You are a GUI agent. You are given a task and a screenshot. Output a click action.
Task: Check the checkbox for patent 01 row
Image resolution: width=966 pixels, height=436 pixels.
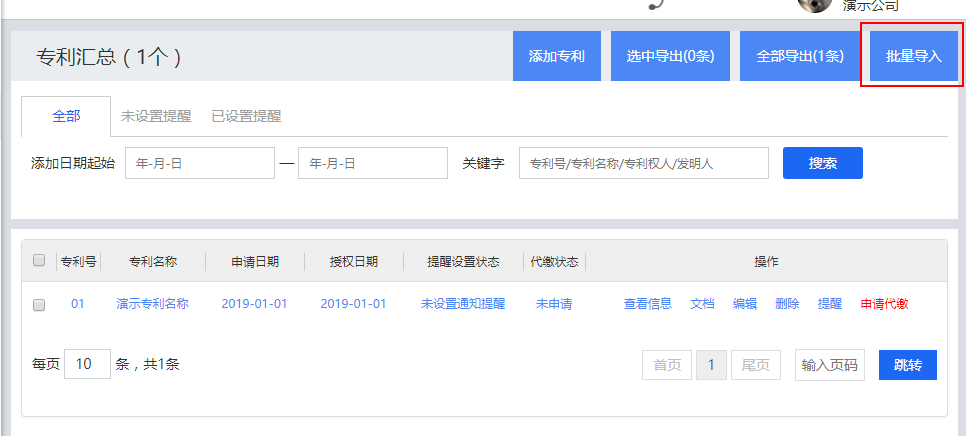point(39,305)
